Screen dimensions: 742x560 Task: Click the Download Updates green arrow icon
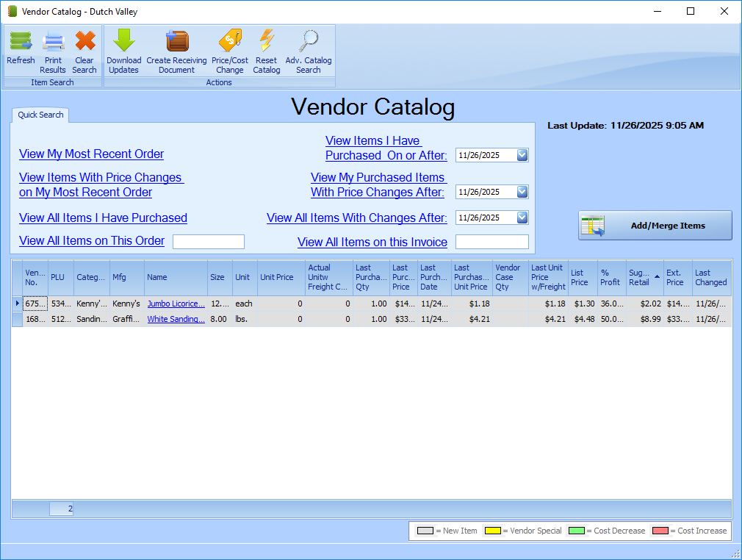pyautogui.click(x=123, y=42)
